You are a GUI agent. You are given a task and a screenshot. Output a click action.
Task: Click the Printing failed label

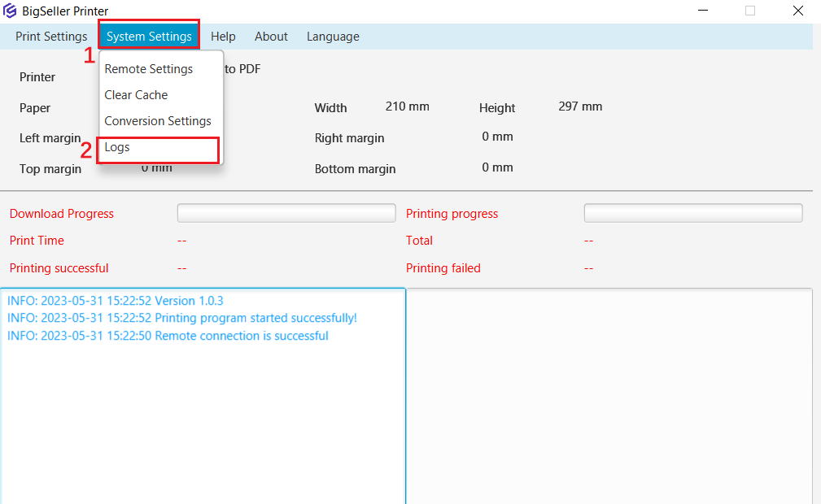pos(443,268)
